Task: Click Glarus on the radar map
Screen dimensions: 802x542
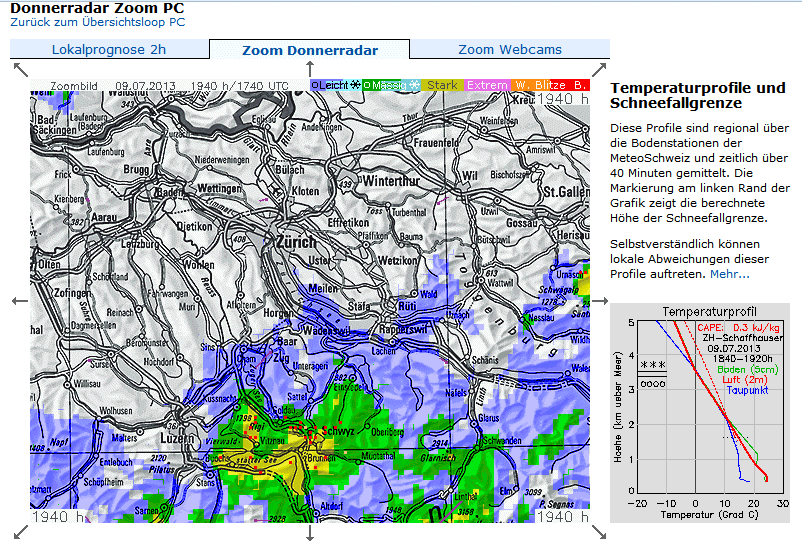Action: click(488, 418)
